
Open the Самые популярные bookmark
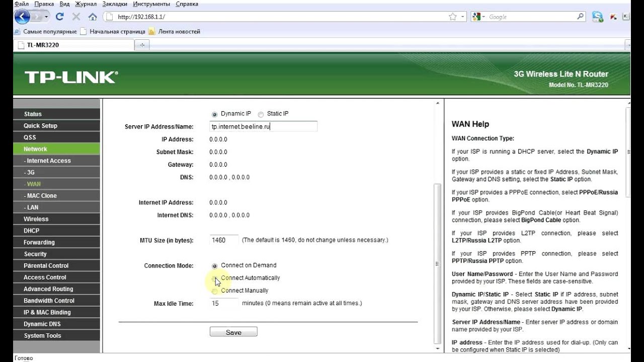(x=46, y=31)
